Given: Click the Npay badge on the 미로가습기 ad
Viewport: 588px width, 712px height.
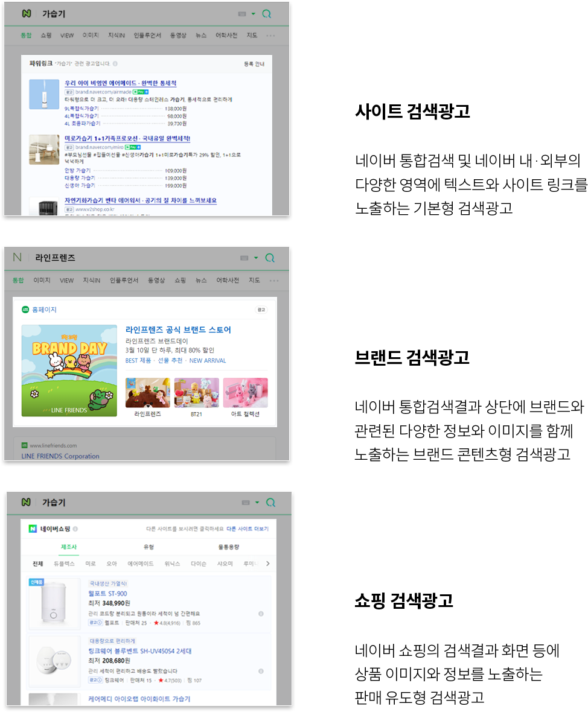Looking at the screenshot, I should (x=133, y=147).
